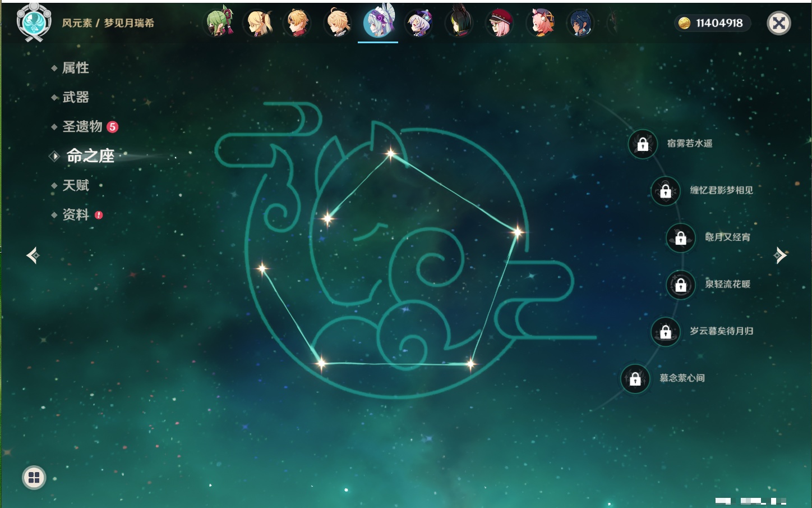Select the 命之座 constellation tab

[90, 155]
